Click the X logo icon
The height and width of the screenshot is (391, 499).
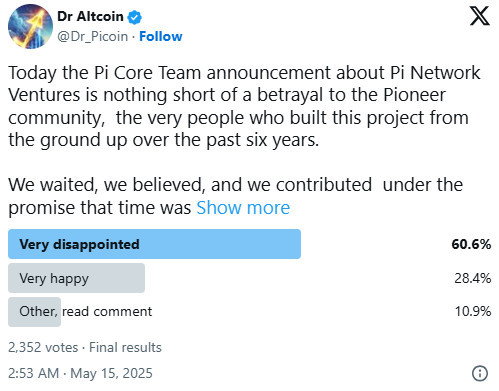(x=480, y=17)
